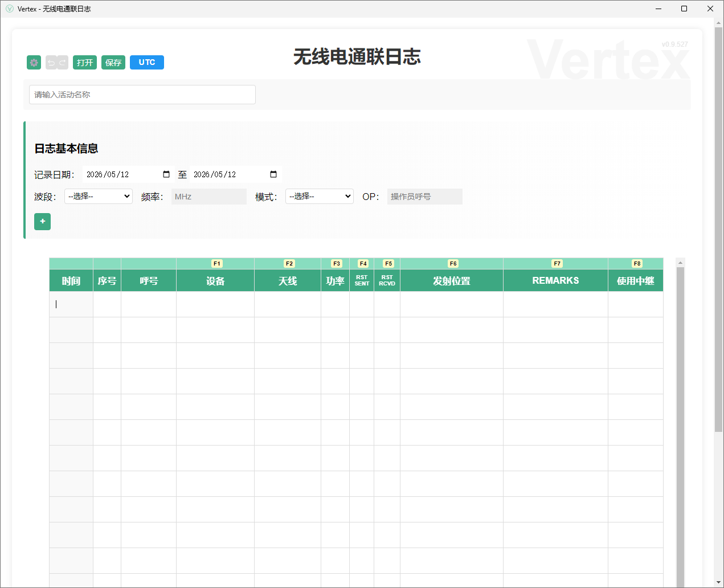This screenshot has width=724, height=588.
Task: Click the 发射位置 column header
Action: point(452,281)
